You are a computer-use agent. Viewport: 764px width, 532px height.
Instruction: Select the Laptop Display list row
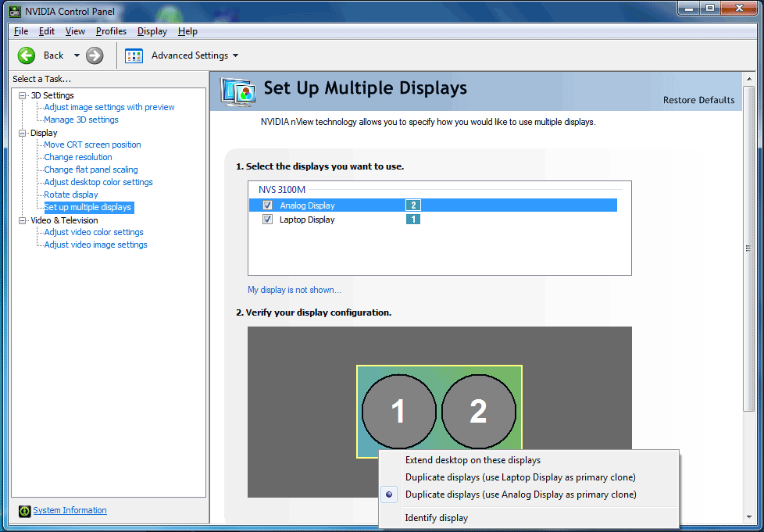point(433,220)
